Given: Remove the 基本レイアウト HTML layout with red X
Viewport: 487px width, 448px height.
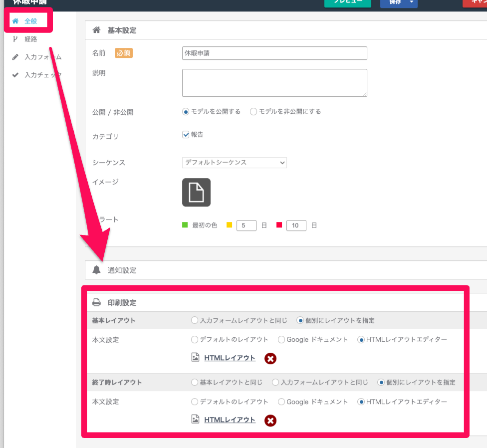Looking at the screenshot, I should pos(270,359).
